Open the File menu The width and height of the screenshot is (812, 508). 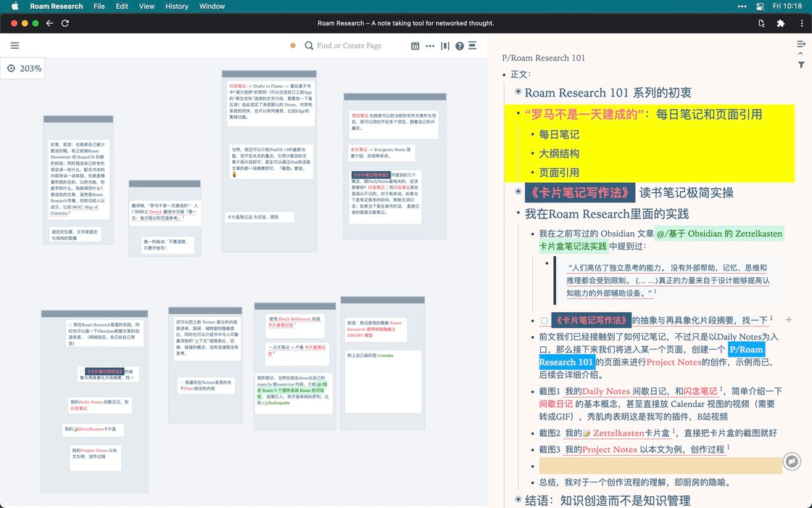coord(99,7)
